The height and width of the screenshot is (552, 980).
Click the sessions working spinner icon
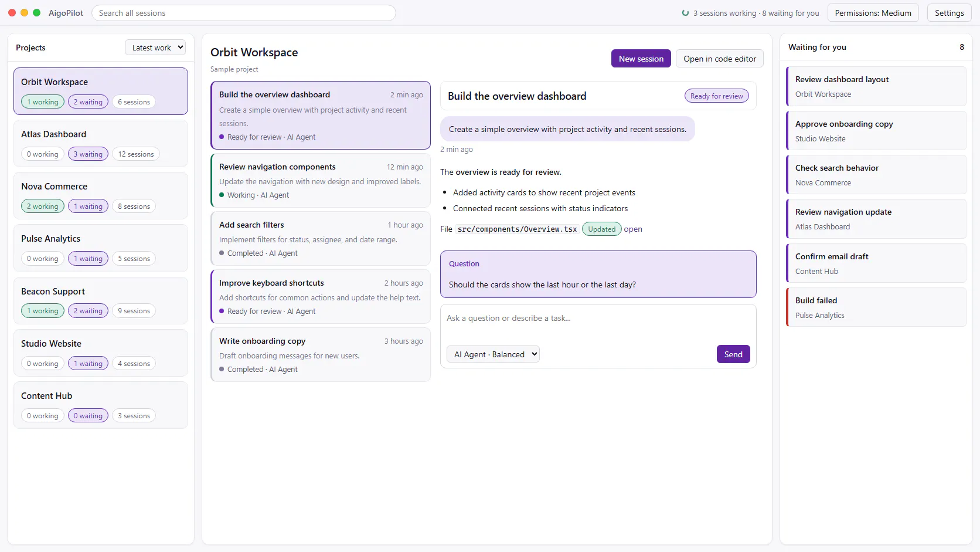pyautogui.click(x=685, y=13)
